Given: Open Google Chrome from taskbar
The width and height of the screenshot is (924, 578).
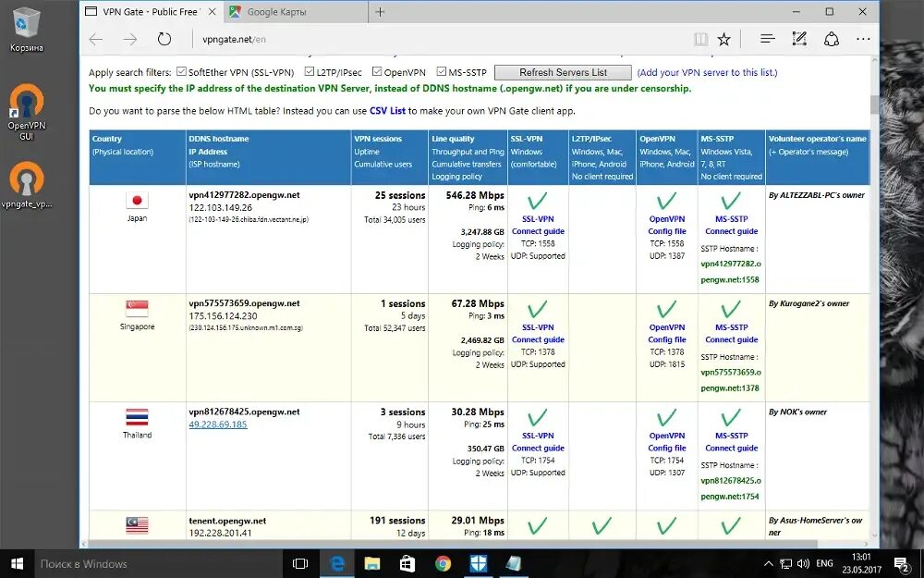Looking at the screenshot, I should tap(443, 564).
